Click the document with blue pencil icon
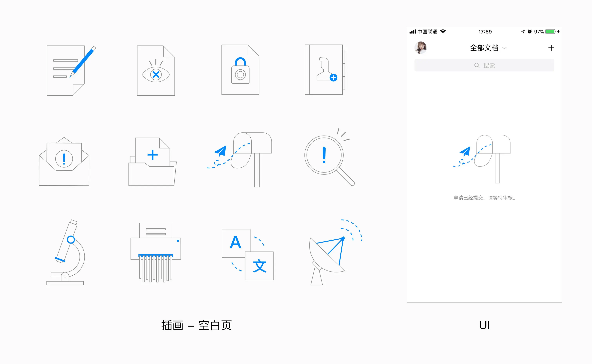Screen dimensions: 592x364 pos(69,71)
